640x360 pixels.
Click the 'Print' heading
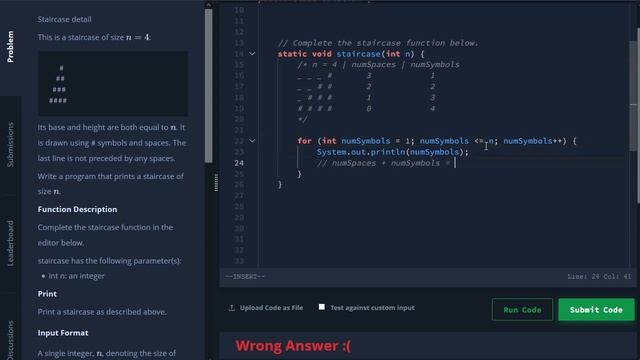coord(47,294)
